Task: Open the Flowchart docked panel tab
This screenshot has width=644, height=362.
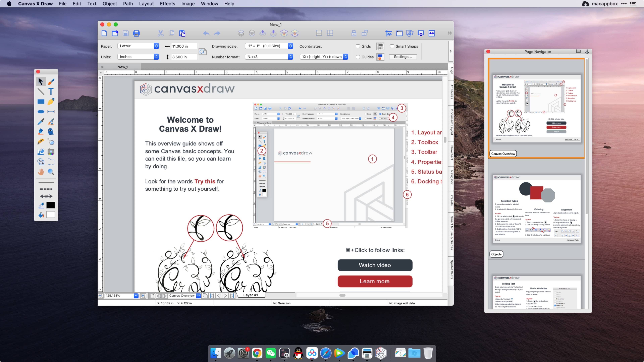Action: (x=451, y=153)
